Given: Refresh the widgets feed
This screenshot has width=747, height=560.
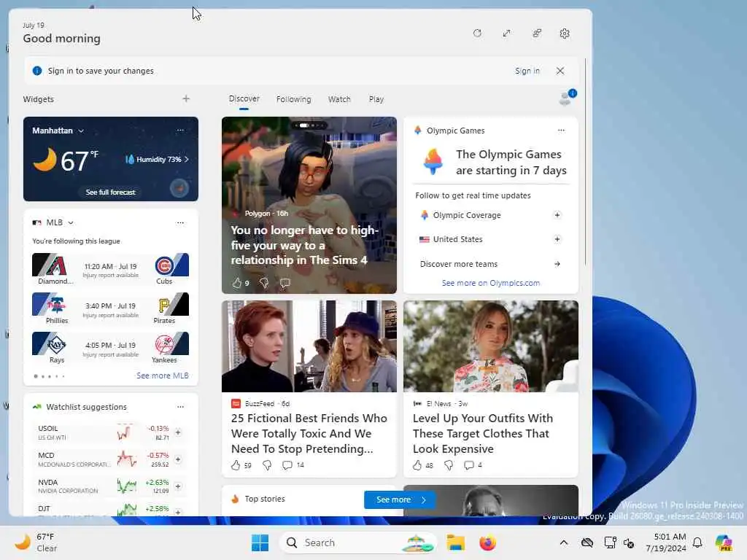Looking at the screenshot, I should point(477,34).
